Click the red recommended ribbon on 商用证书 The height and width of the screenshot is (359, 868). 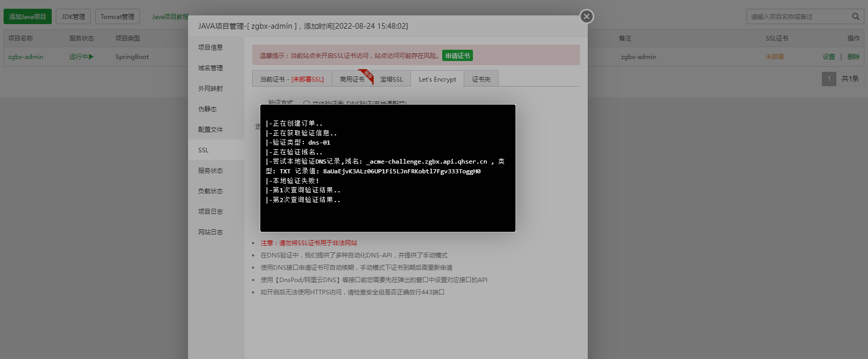367,76
